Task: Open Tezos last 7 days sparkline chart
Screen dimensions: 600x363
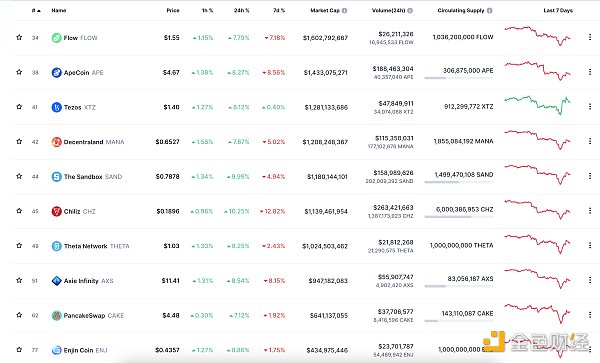Action: [538, 104]
